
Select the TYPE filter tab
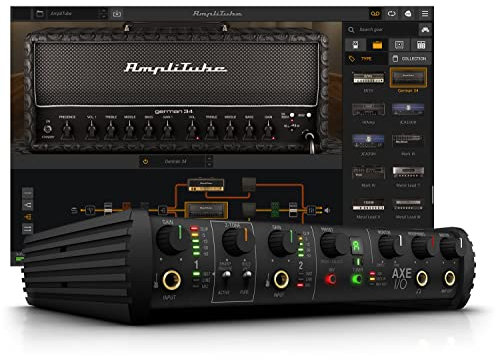click(366, 59)
